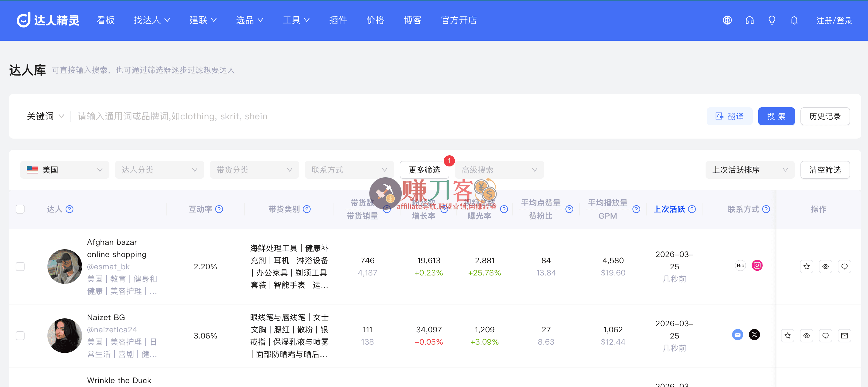Open the notification bell icon
This screenshot has height=387, width=868.
(x=794, y=20)
